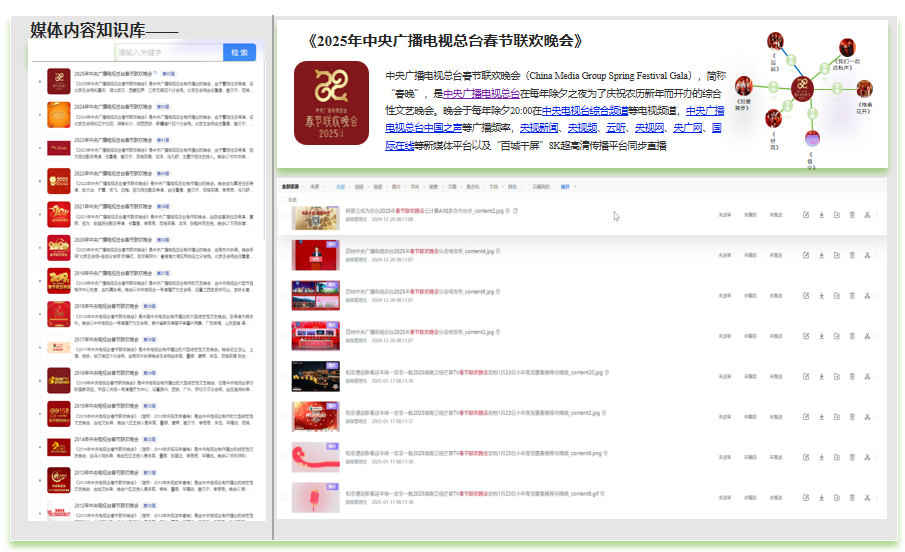The width and height of the screenshot is (905, 552).
Task: Check the 分会场发布 content4.jpg row checkbox
Action: [x=283, y=255]
